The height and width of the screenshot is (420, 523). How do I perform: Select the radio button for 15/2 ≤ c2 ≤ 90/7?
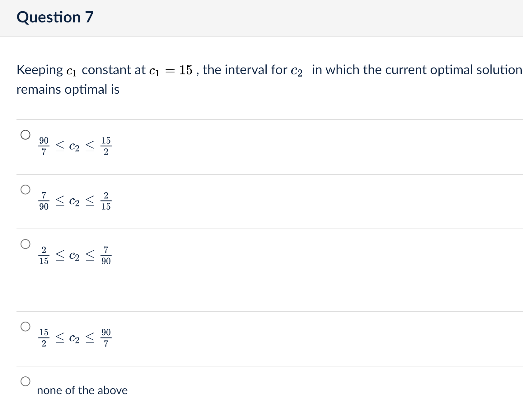pos(26,327)
